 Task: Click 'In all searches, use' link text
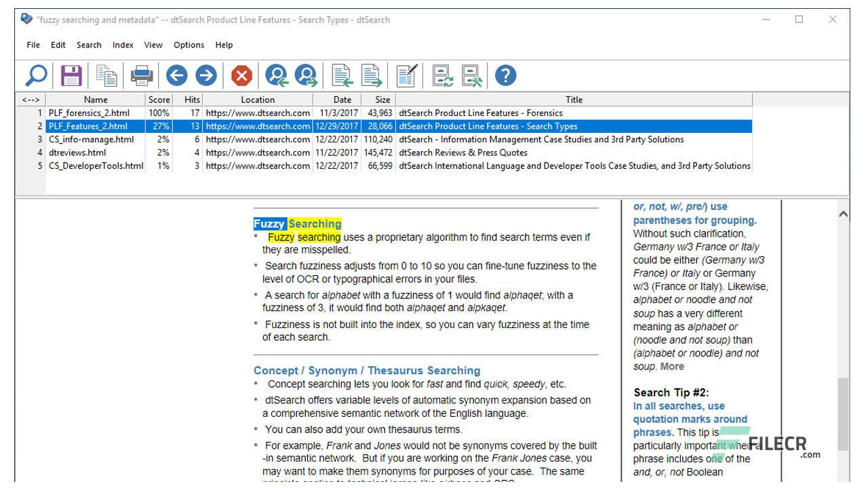coord(679,406)
